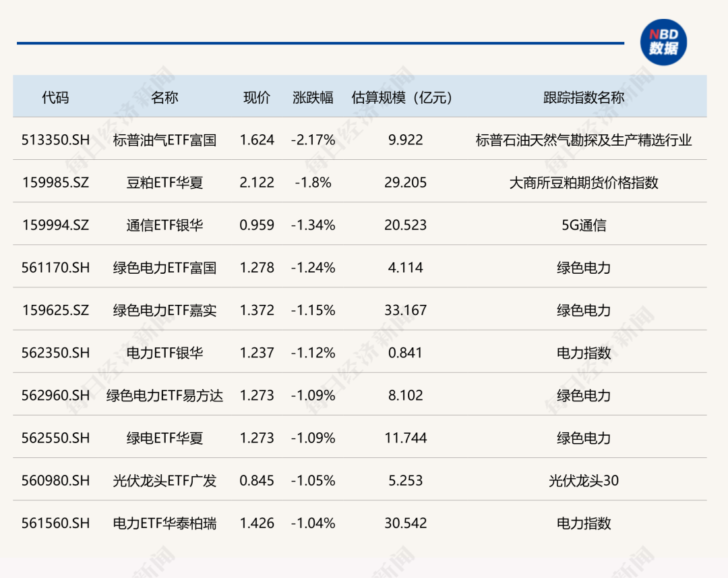The width and height of the screenshot is (728, 578).
Task: Click 绿色电力ETF易方达 in the list
Action: 164,395
